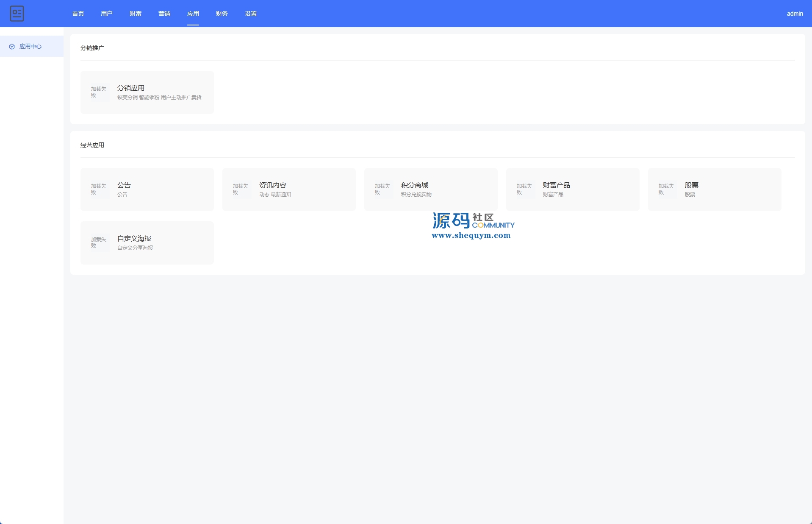Open 设置 from the top navigation
812x524 pixels.
(251, 14)
